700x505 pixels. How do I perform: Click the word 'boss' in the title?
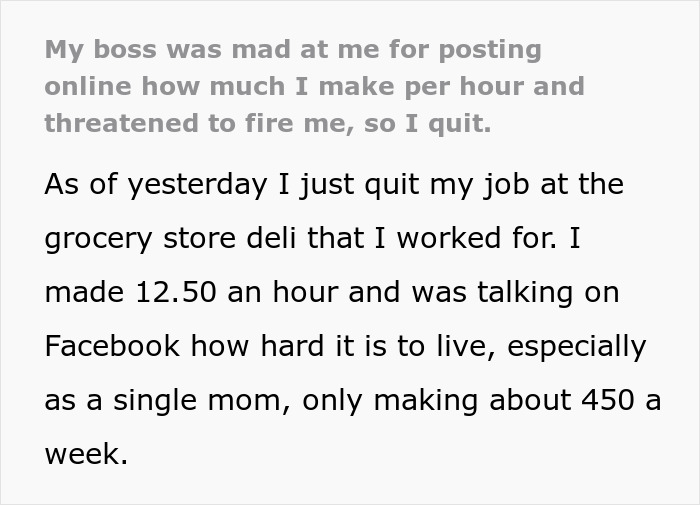tap(128, 48)
